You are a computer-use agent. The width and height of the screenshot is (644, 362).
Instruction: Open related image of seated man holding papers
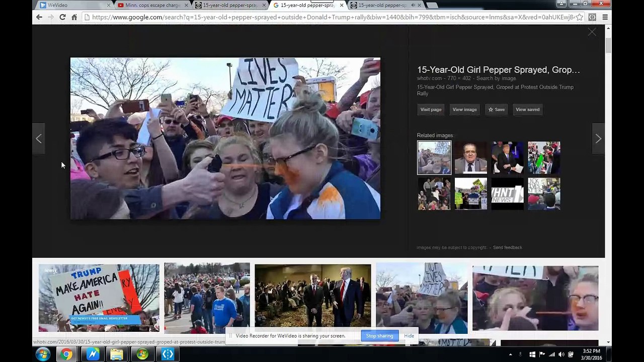(x=507, y=157)
